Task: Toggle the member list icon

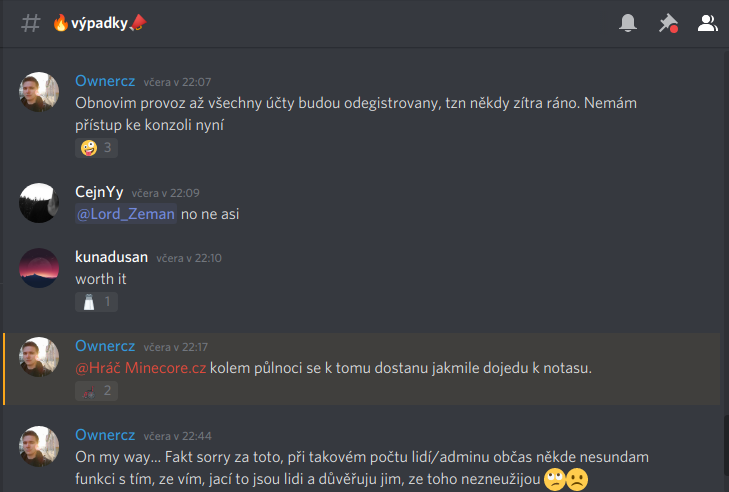Action: (708, 23)
